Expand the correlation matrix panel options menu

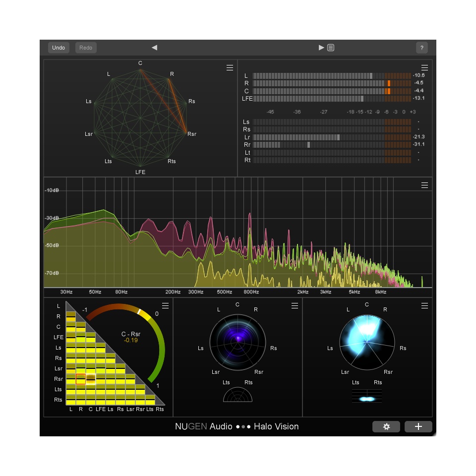[x=165, y=306]
